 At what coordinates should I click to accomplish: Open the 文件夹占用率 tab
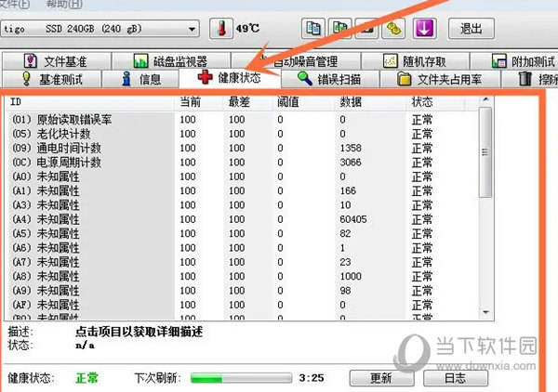click(x=440, y=79)
